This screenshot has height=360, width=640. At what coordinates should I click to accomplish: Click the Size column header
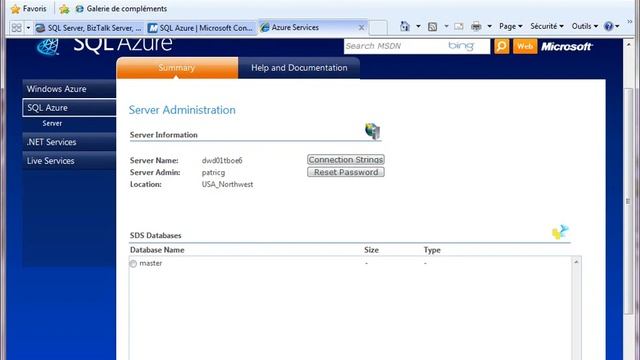click(371, 250)
